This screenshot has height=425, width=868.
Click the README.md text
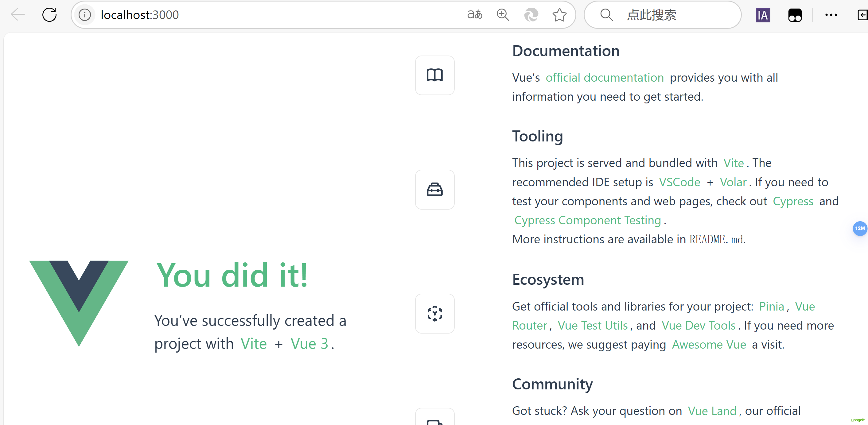(x=716, y=239)
